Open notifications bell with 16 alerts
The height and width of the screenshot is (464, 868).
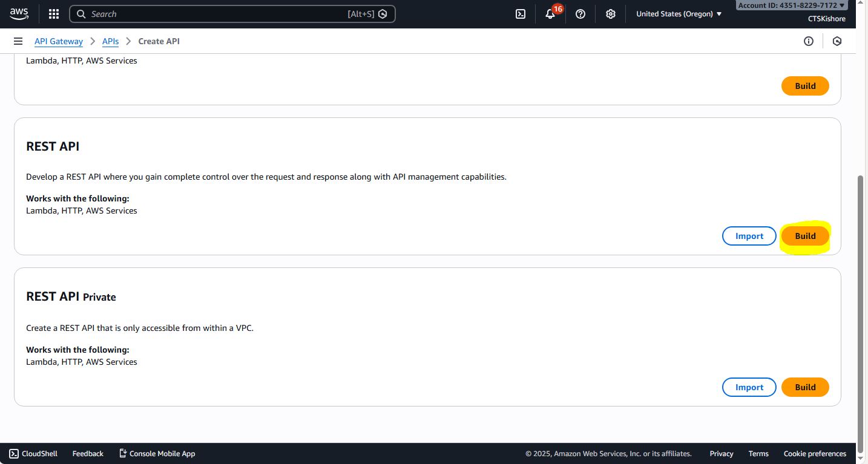[550, 14]
